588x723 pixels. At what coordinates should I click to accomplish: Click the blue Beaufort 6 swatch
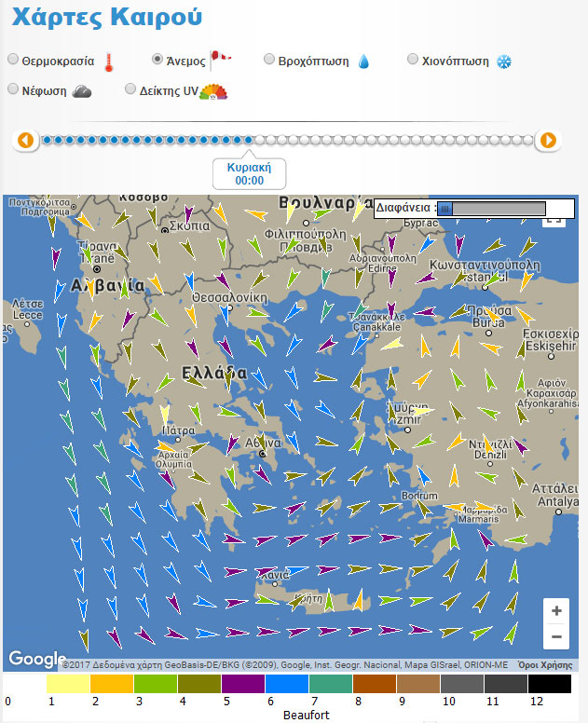tap(287, 684)
